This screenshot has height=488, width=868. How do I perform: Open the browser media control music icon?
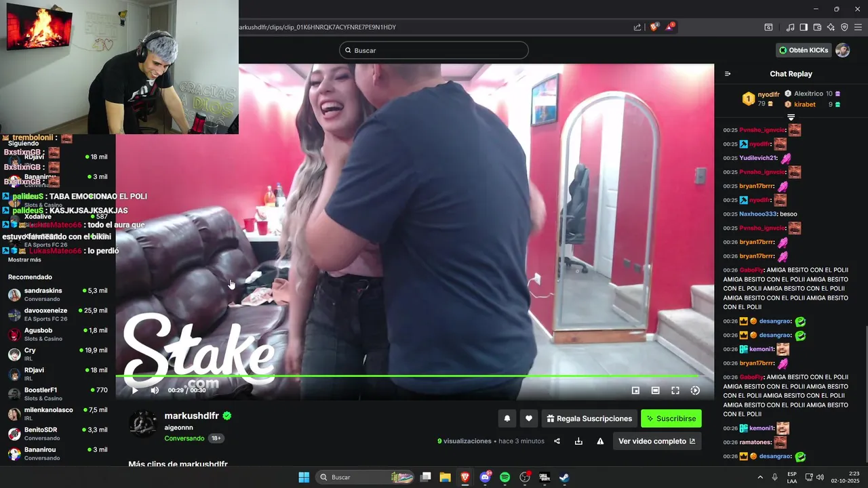click(790, 27)
